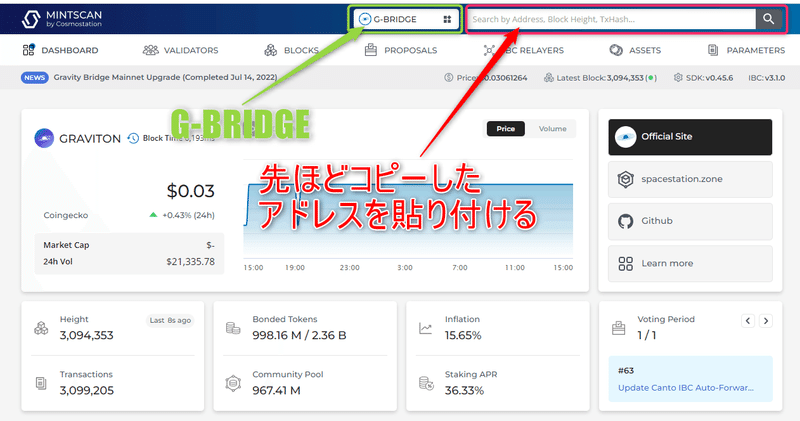800x421 pixels.
Task: Open the G-BRIDGE chain selector
Action: [406, 19]
